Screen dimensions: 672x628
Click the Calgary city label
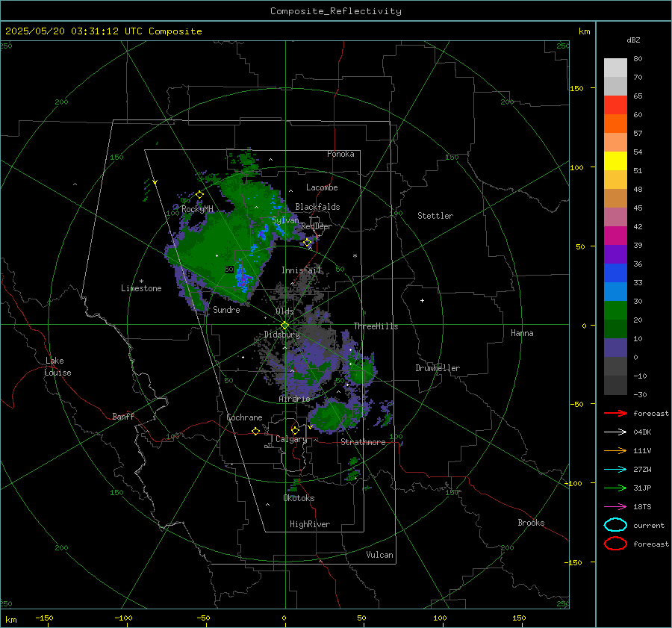coord(291,439)
